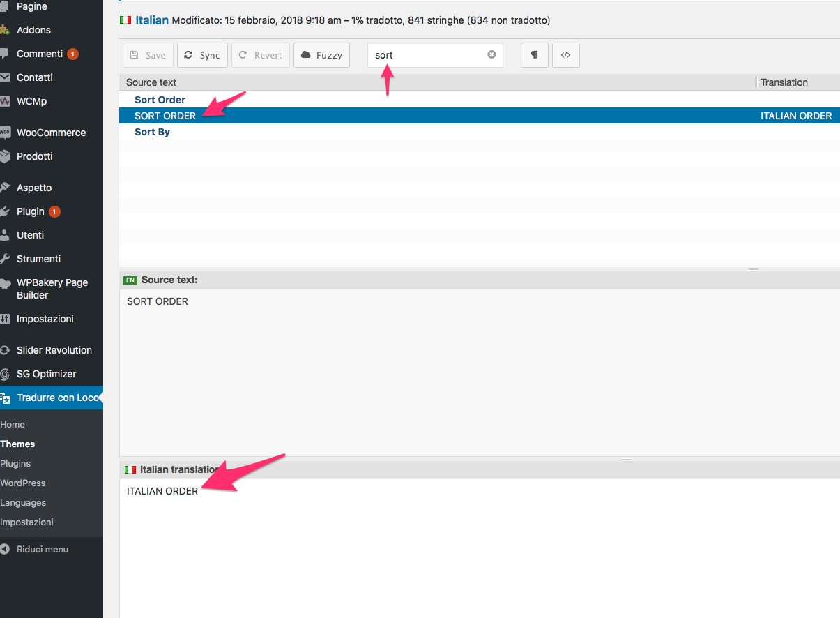Click divider handle above Italian translation panel
This screenshot has height=618, width=840.
coord(627,458)
